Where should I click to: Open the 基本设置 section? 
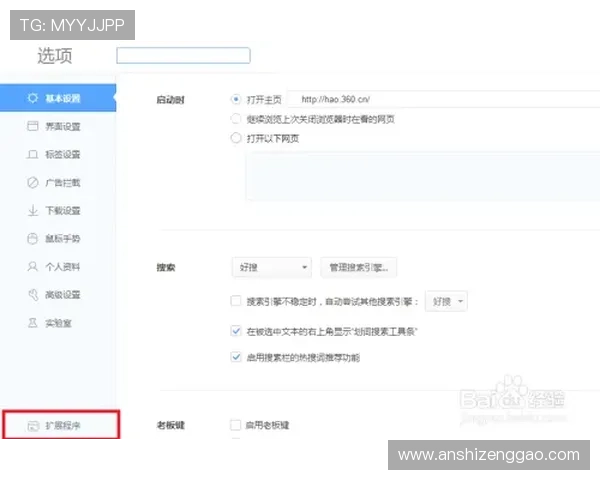(x=58, y=98)
